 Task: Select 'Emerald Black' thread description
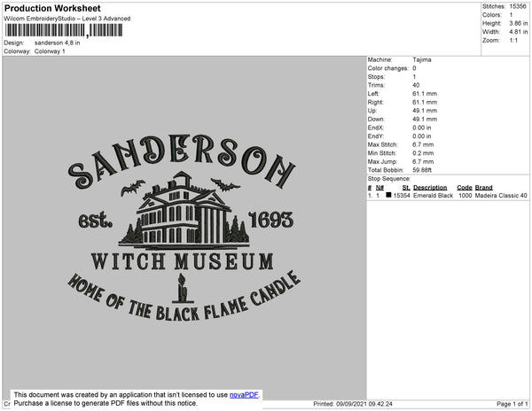click(433, 196)
